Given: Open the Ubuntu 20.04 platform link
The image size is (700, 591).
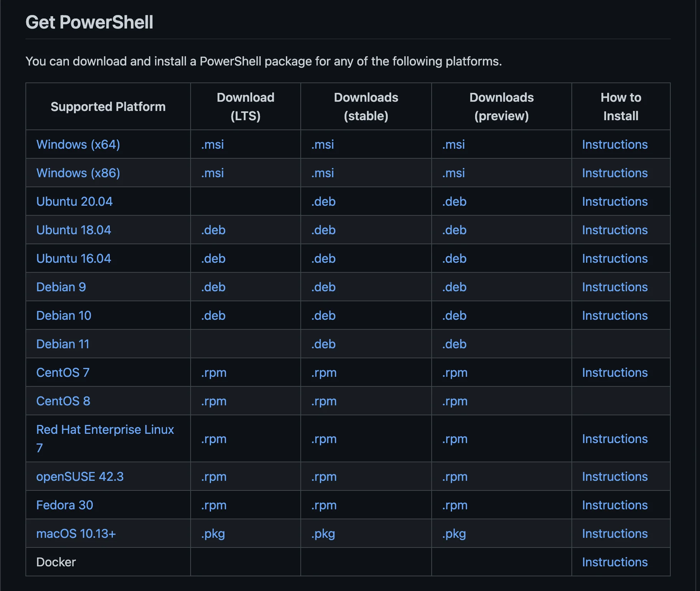Looking at the screenshot, I should click(x=74, y=201).
